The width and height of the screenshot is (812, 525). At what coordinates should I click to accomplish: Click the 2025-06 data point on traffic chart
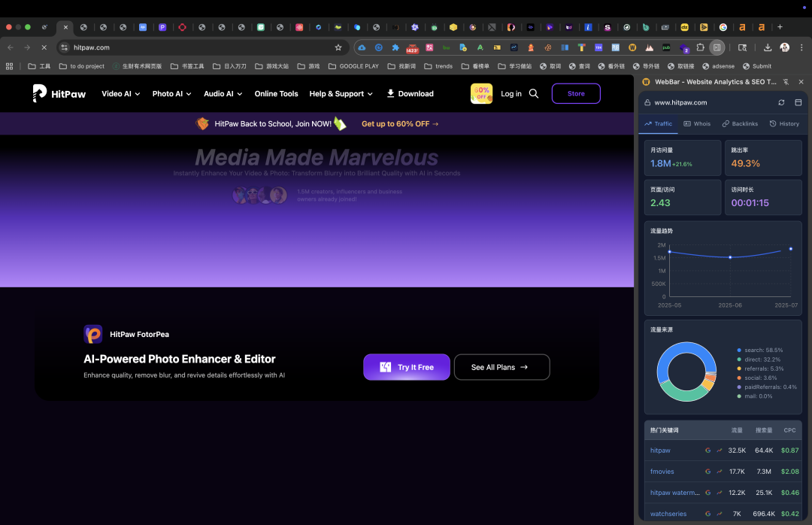pyautogui.click(x=730, y=257)
